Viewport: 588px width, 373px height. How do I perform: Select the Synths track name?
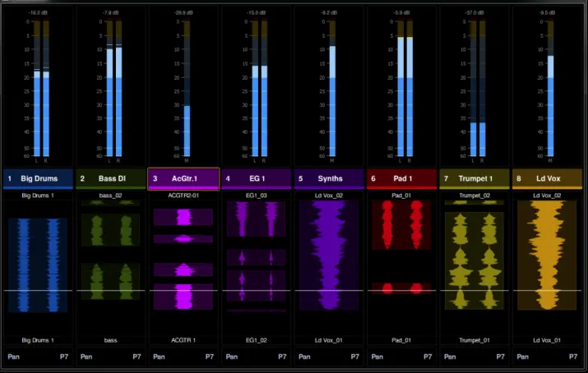[329, 178]
